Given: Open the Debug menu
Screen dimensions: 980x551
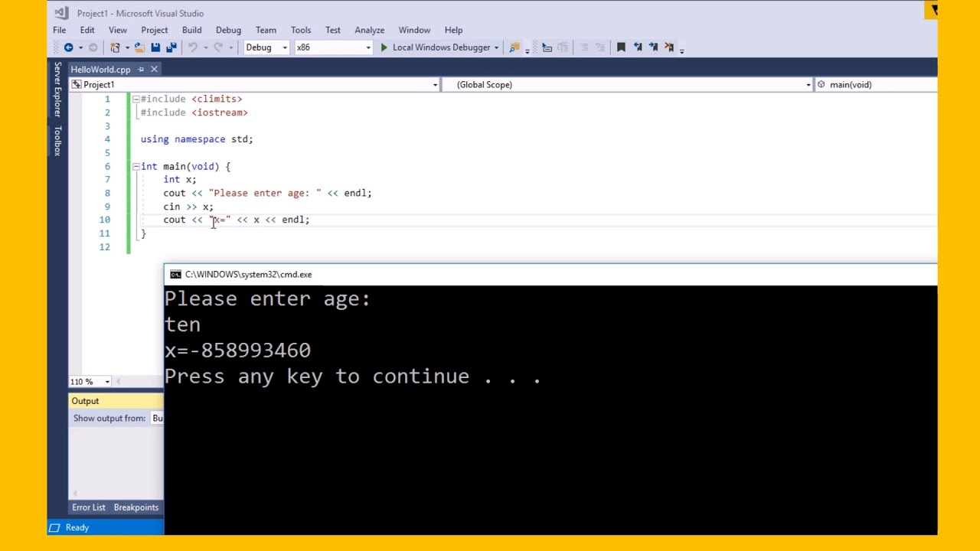Looking at the screenshot, I should click(x=228, y=30).
